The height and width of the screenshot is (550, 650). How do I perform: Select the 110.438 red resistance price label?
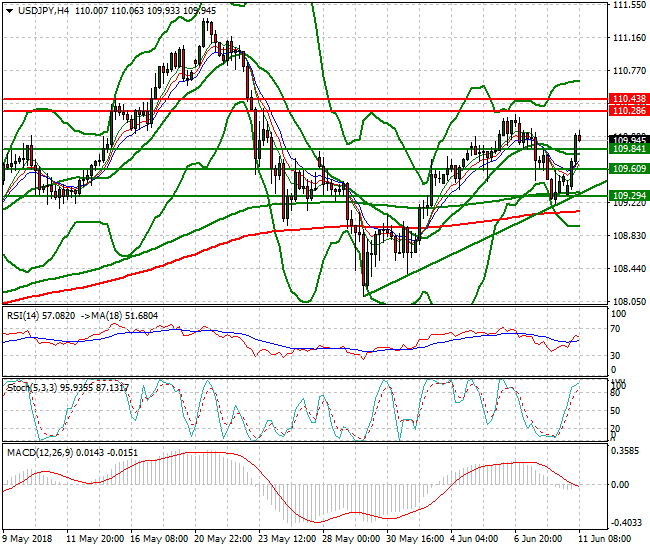629,99
